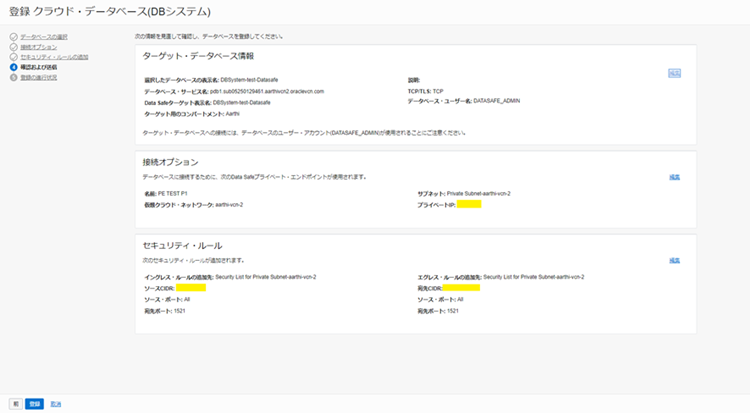Click the checkmark icon beside データベースの選択 step

[13, 37]
